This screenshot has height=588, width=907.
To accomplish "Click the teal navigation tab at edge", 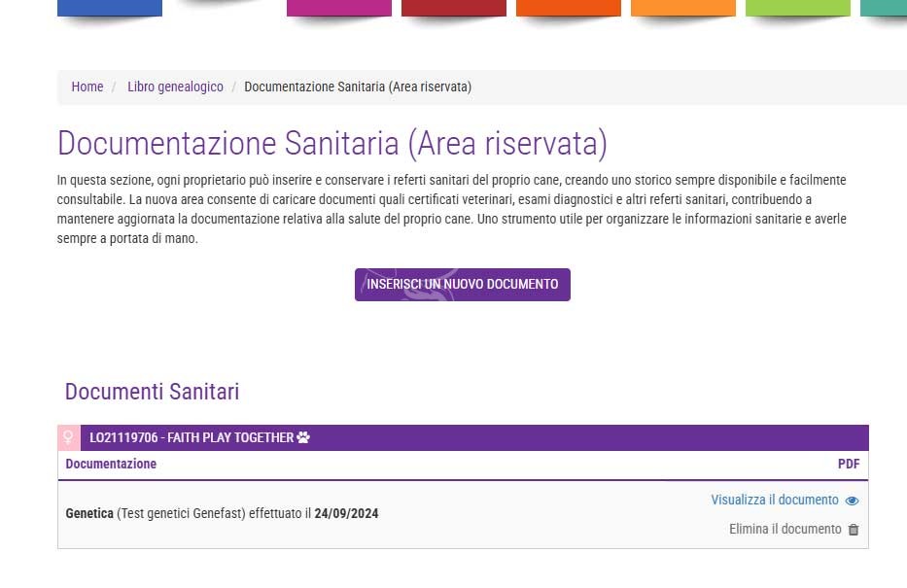I will pyautogui.click(x=884, y=8).
